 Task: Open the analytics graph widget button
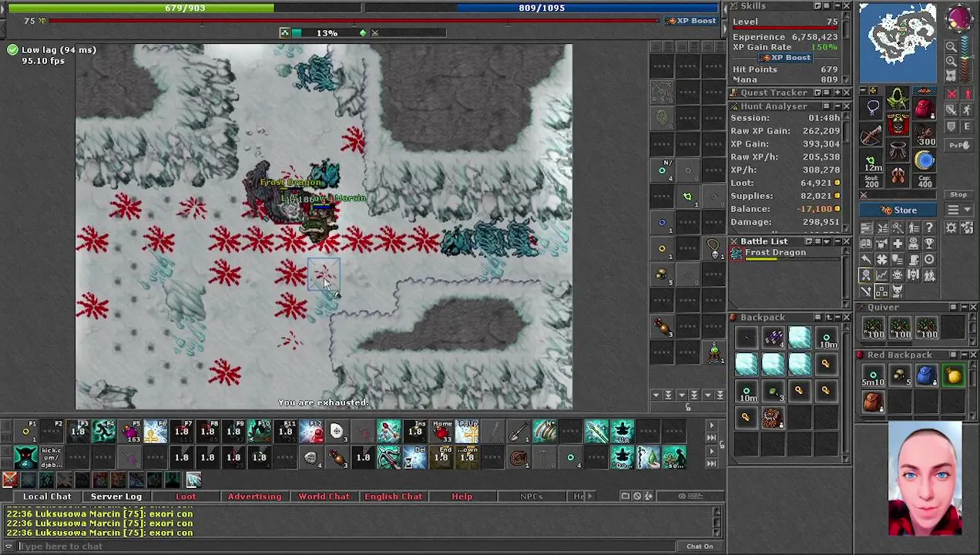pos(882,275)
